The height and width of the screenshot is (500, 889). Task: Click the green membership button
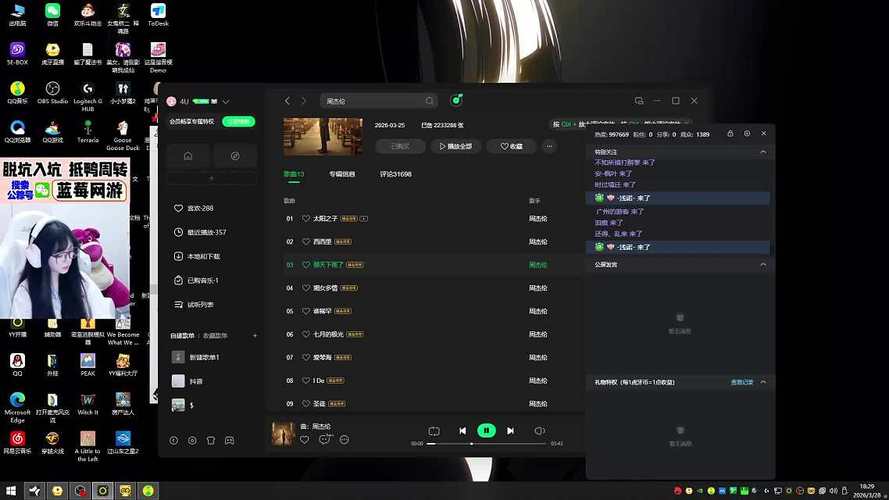coord(239,121)
